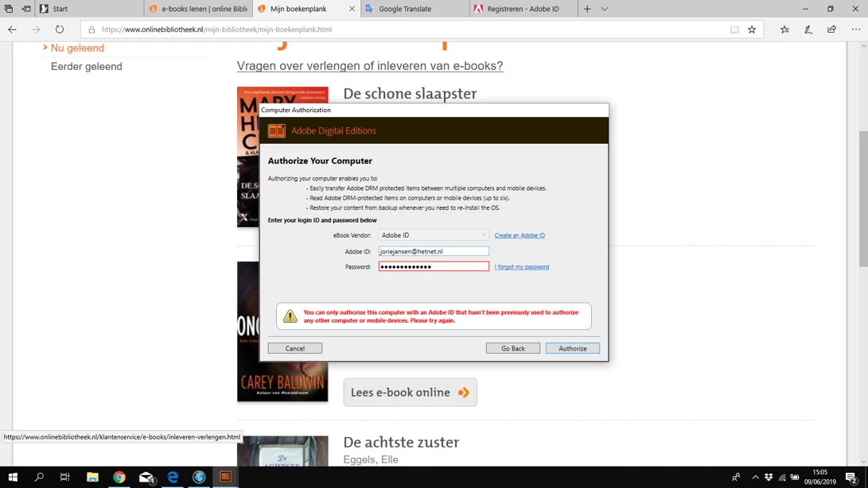Image resolution: width=868 pixels, height=488 pixels.
Task: Open File Explorer from the taskbar
Action: point(92,477)
